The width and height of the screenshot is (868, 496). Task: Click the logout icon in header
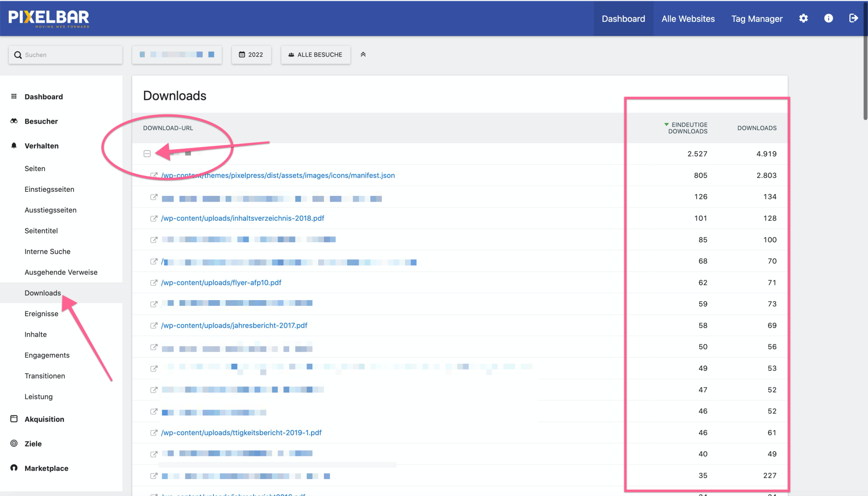[x=853, y=18]
